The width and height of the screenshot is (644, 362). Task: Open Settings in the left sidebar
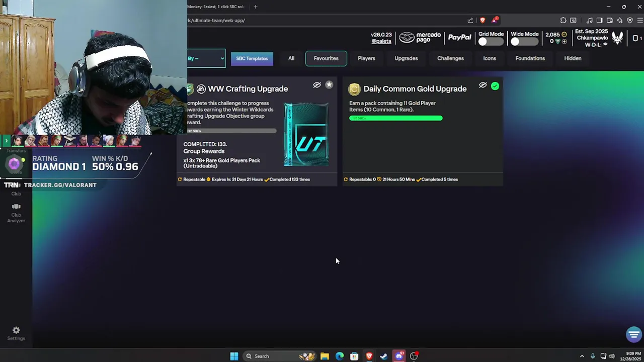point(16,333)
